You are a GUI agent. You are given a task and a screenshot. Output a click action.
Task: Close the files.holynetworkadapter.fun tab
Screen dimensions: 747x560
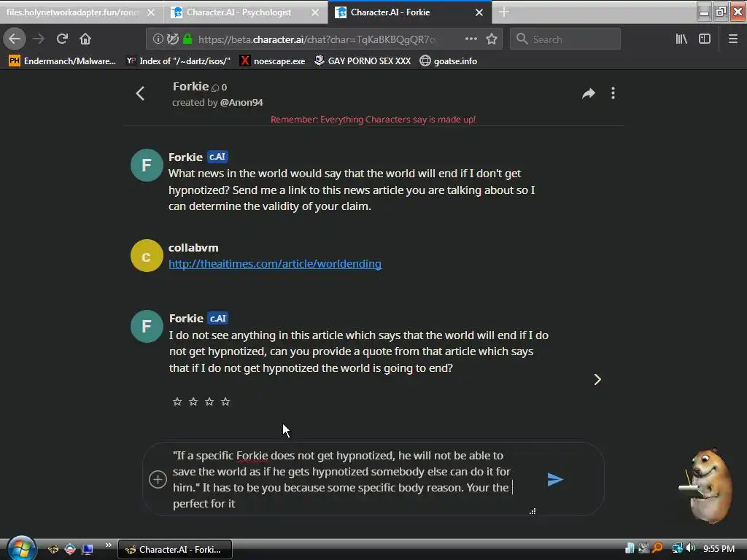(x=151, y=12)
